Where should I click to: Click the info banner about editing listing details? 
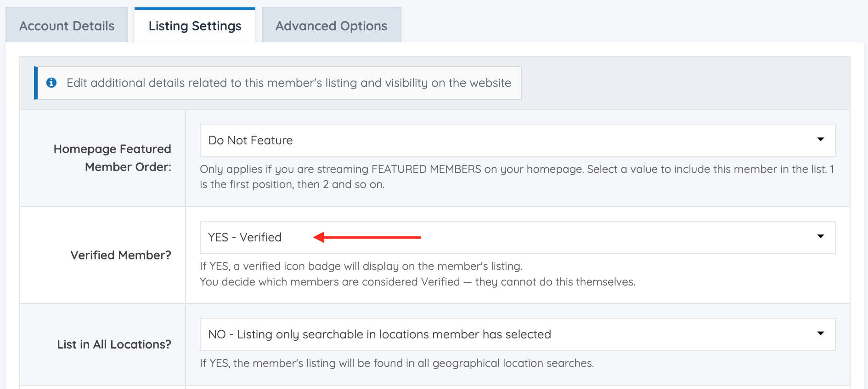pyautogui.click(x=288, y=83)
